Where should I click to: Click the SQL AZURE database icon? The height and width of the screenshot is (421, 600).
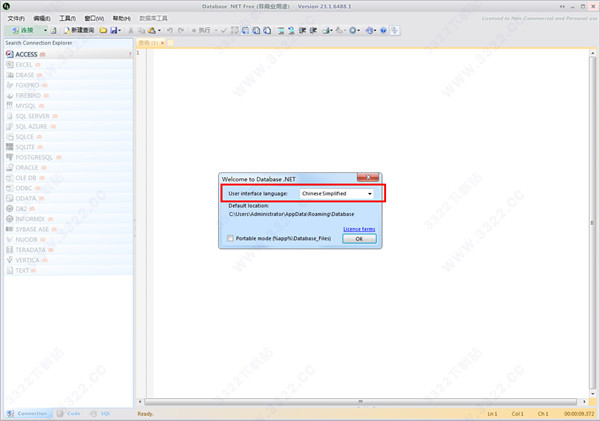[10, 126]
